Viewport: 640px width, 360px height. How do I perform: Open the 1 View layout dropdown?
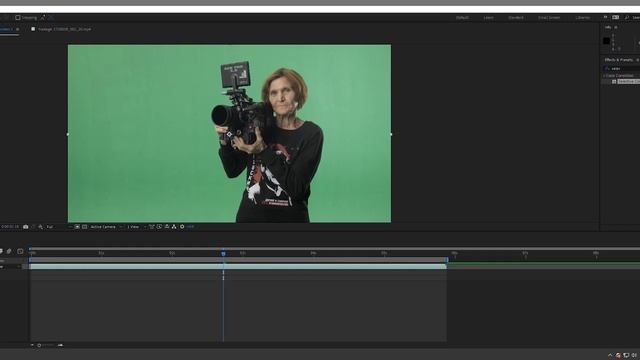point(136,227)
